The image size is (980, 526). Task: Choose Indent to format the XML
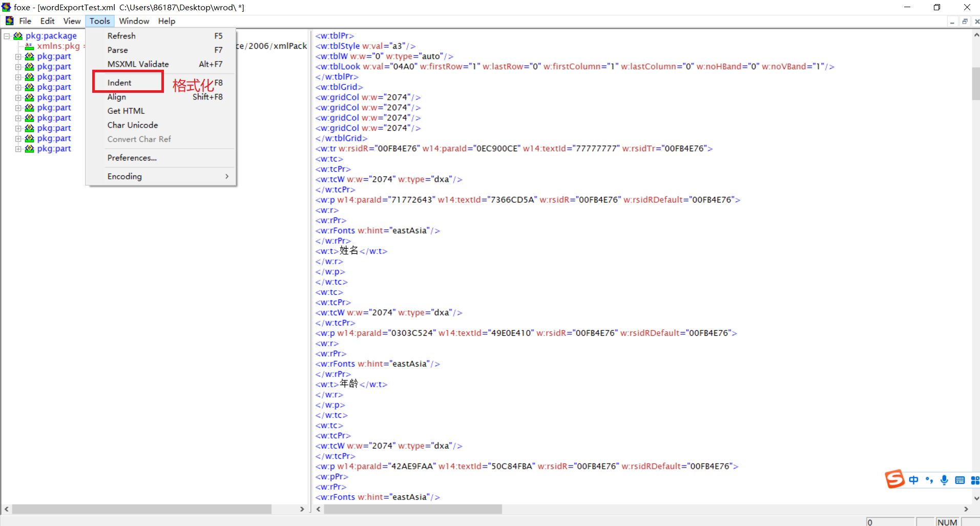click(119, 82)
